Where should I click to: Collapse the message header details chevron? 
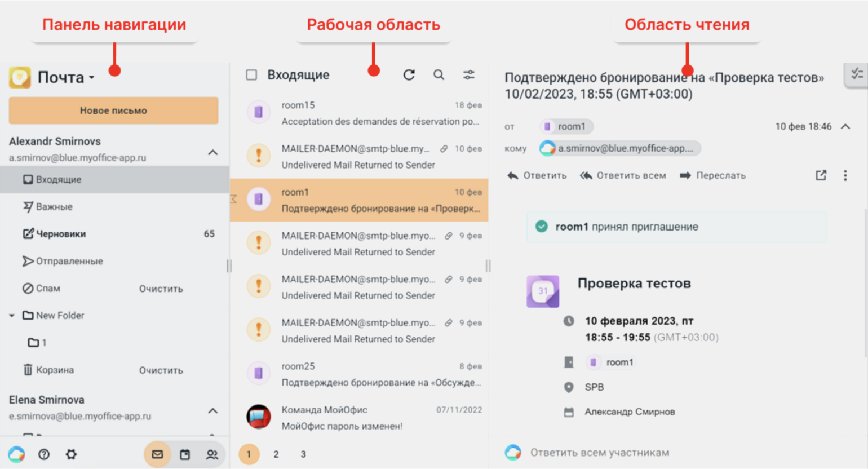[845, 126]
